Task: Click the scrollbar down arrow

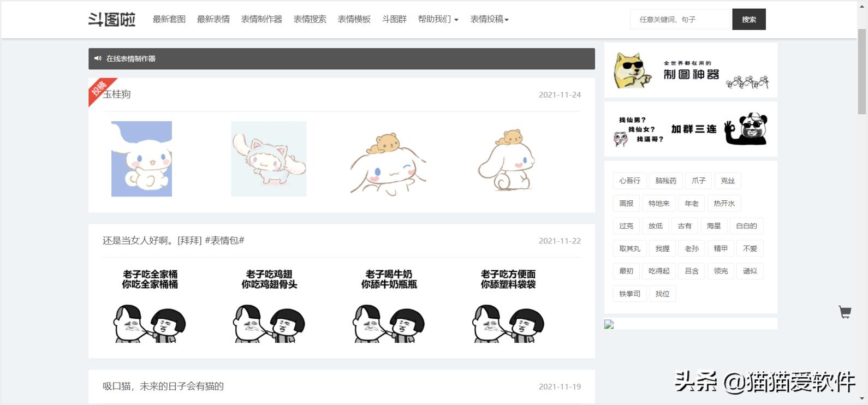Action: (862, 399)
